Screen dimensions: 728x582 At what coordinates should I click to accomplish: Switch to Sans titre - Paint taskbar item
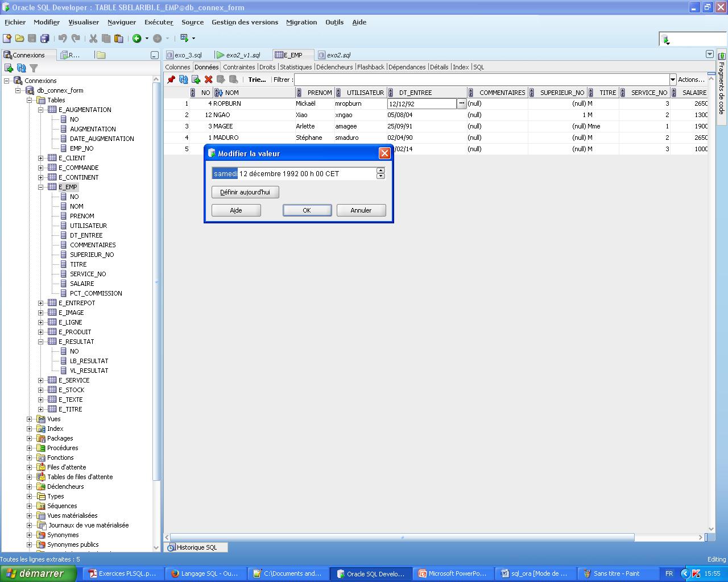point(617,573)
